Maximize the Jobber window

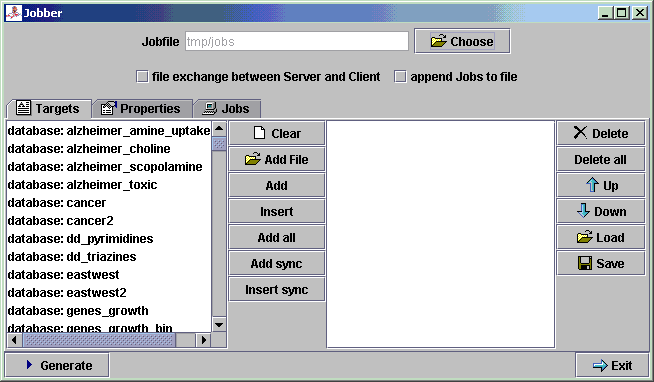[621, 13]
